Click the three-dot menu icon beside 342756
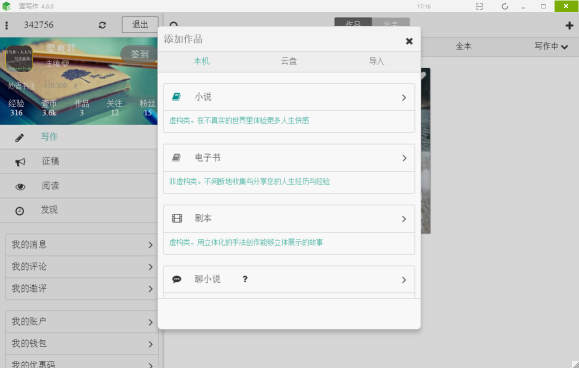This screenshot has width=579, height=368. [7, 25]
